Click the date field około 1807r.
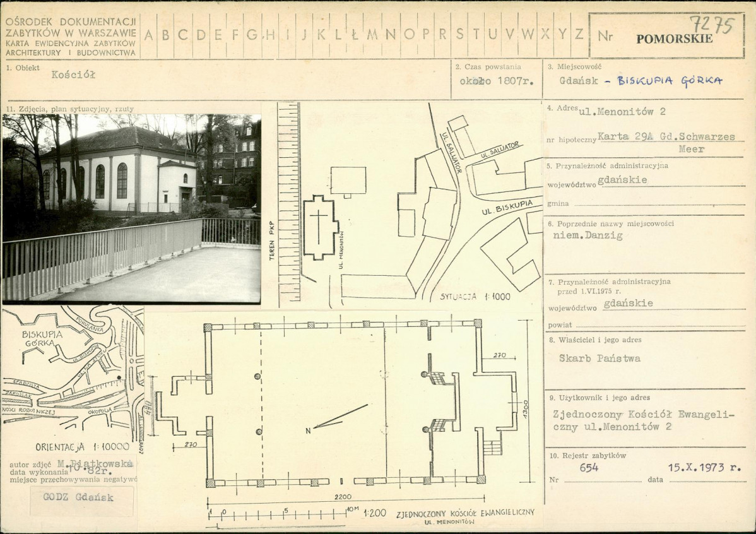The width and height of the screenshot is (756, 534). [x=497, y=81]
